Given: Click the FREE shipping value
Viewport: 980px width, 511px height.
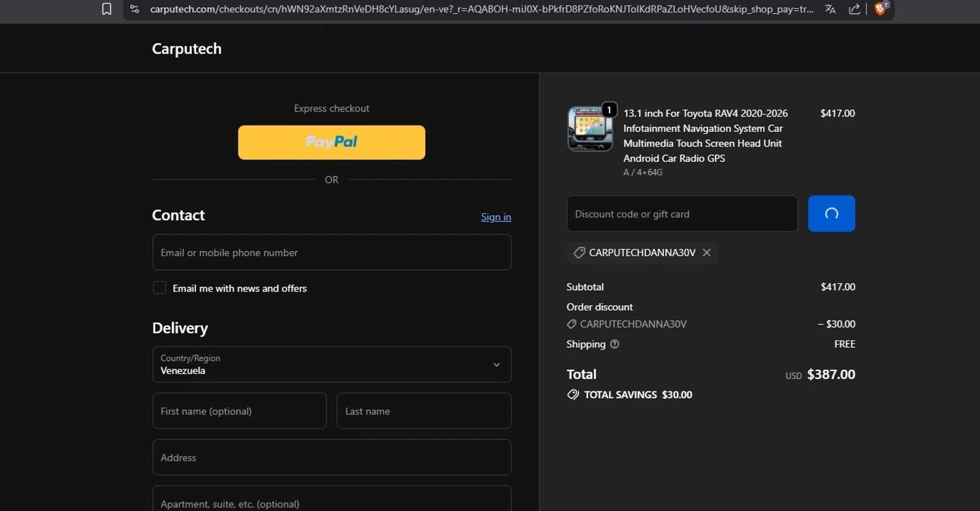Looking at the screenshot, I should [x=845, y=344].
